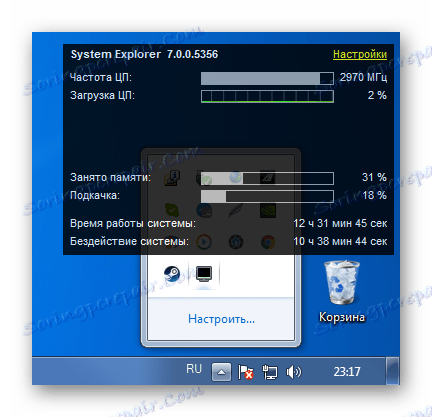Select the Корзина recycle bin desktop icon
The width and height of the screenshot is (432, 417).
(x=342, y=292)
